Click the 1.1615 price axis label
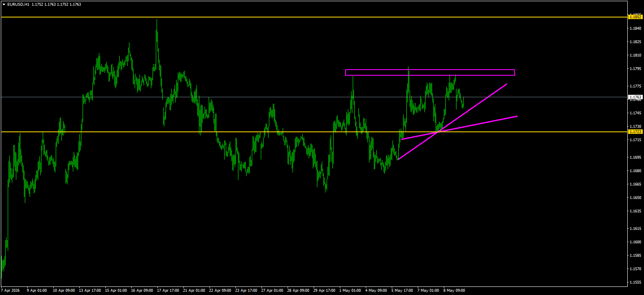 tap(636, 229)
